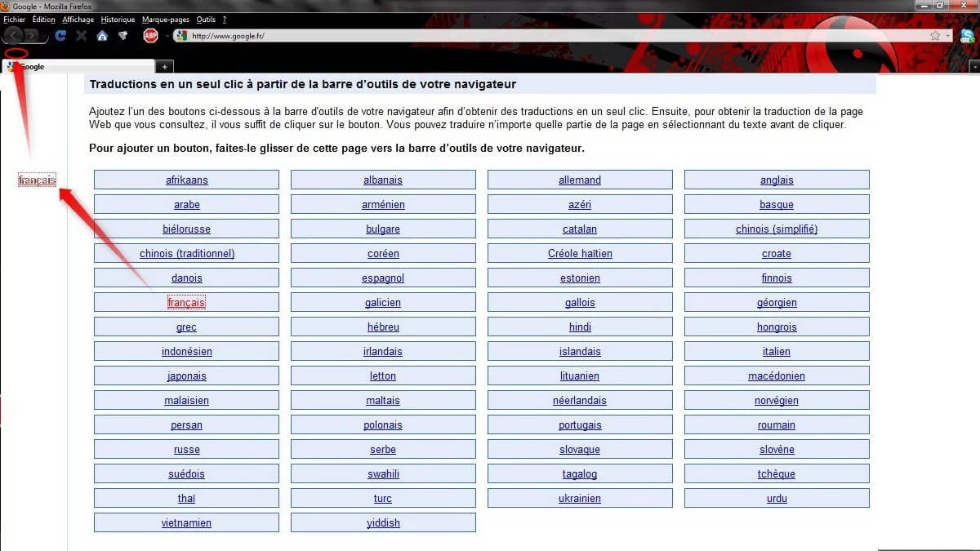
Task: Click the hébreu translation link
Action: tap(383, 327)
